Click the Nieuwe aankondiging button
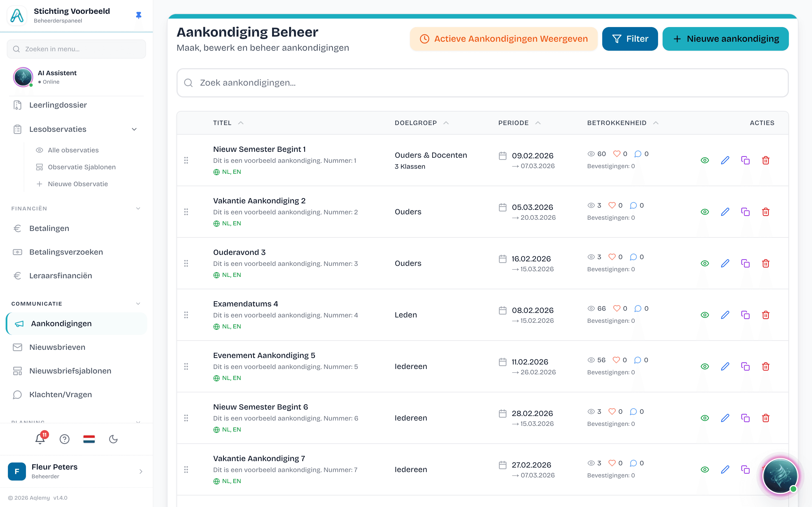Screen dimensions: 812x507 (725, 39)
